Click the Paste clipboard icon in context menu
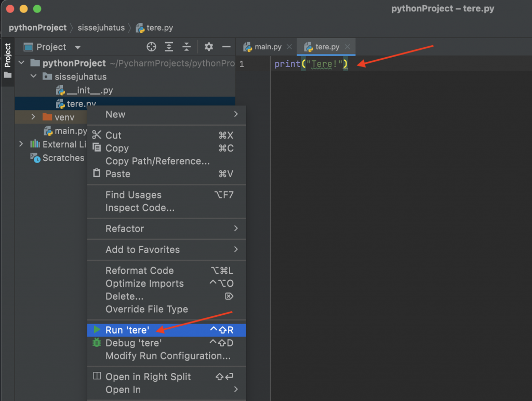This screenshot has width=532, height=401. pos(97,173)
